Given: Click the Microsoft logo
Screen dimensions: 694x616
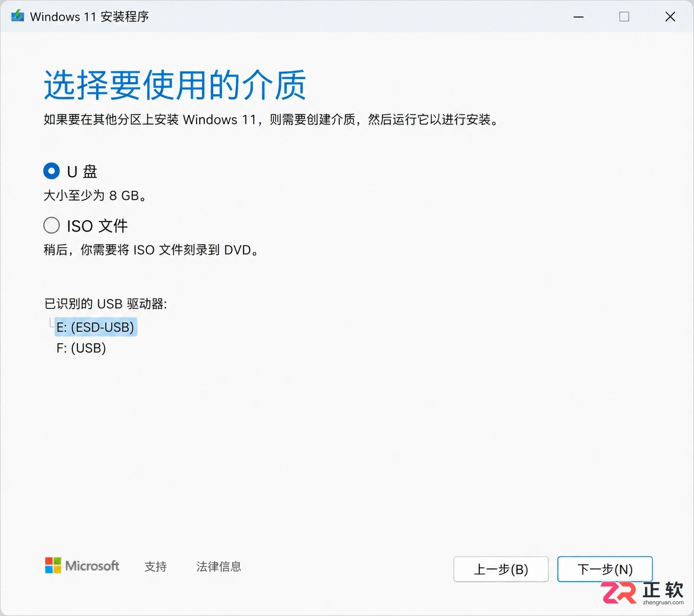Looking at the screenshot, I should (82, 565).
